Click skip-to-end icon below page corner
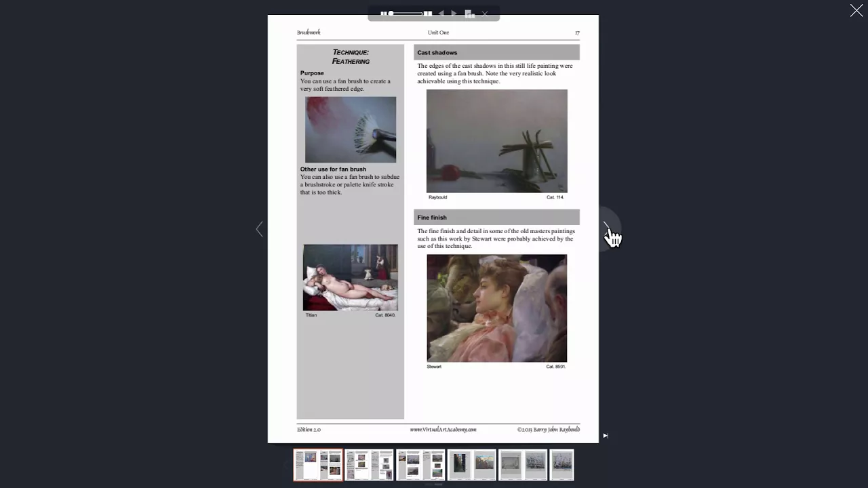Screen dimensions: 868x488 click(606, 436)
